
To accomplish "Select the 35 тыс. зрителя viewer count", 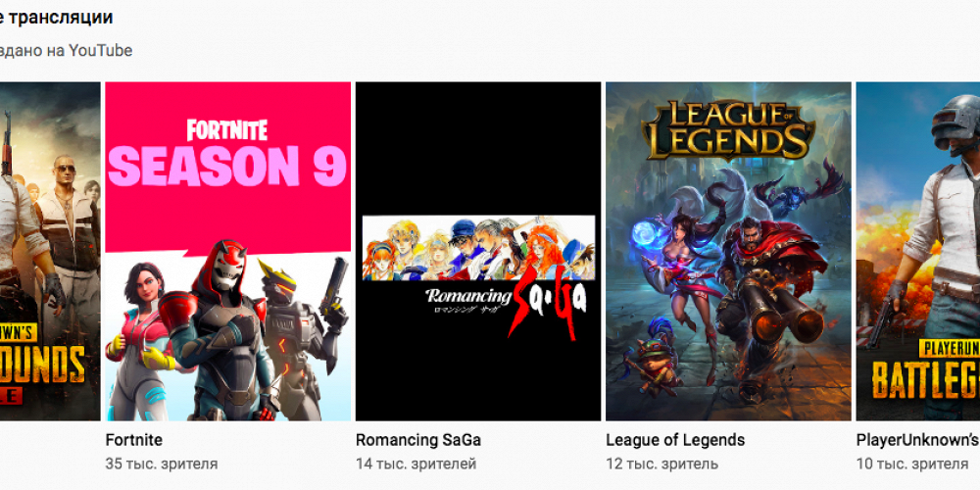I will click(162, 464).
